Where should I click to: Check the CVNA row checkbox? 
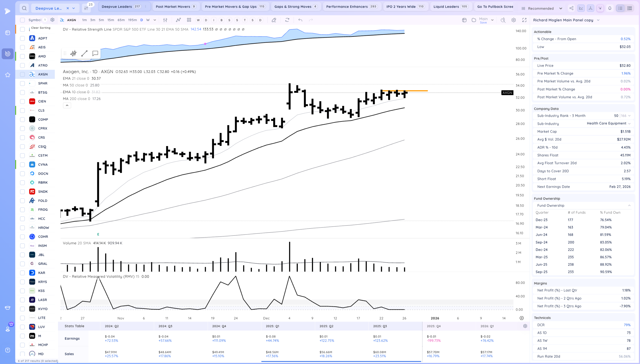(x=22, y=165)
